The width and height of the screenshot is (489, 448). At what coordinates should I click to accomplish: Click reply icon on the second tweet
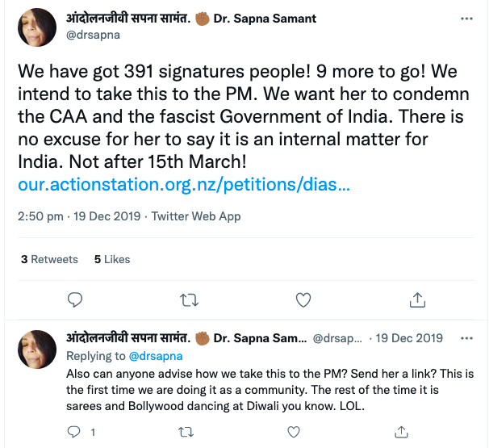point(74,433)
